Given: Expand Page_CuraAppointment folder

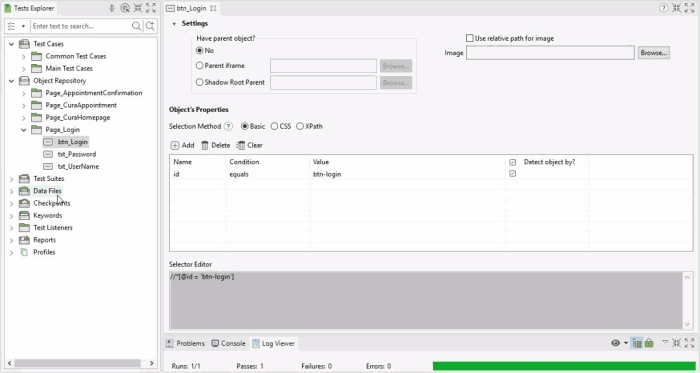Looking at the screenshot, I should (x=24, y=105).
